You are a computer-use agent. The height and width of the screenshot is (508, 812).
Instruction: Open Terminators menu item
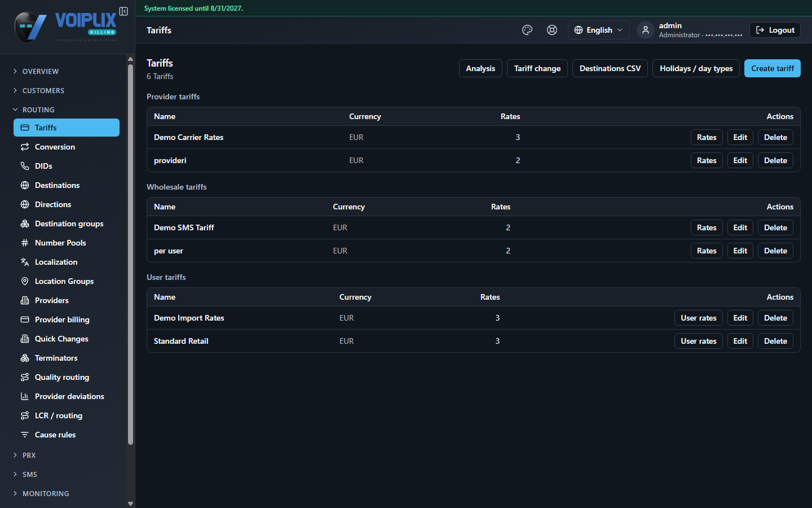[x=67, y=358]
